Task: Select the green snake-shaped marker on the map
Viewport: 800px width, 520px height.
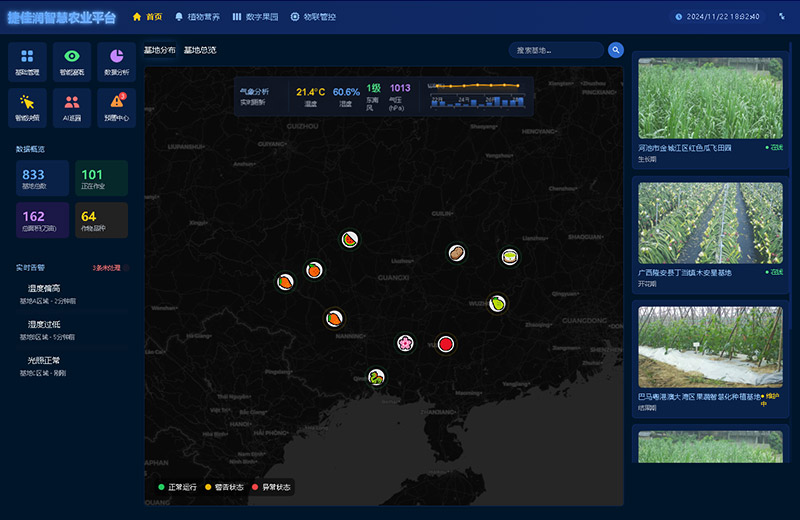Action: click(x=376, y=378)
